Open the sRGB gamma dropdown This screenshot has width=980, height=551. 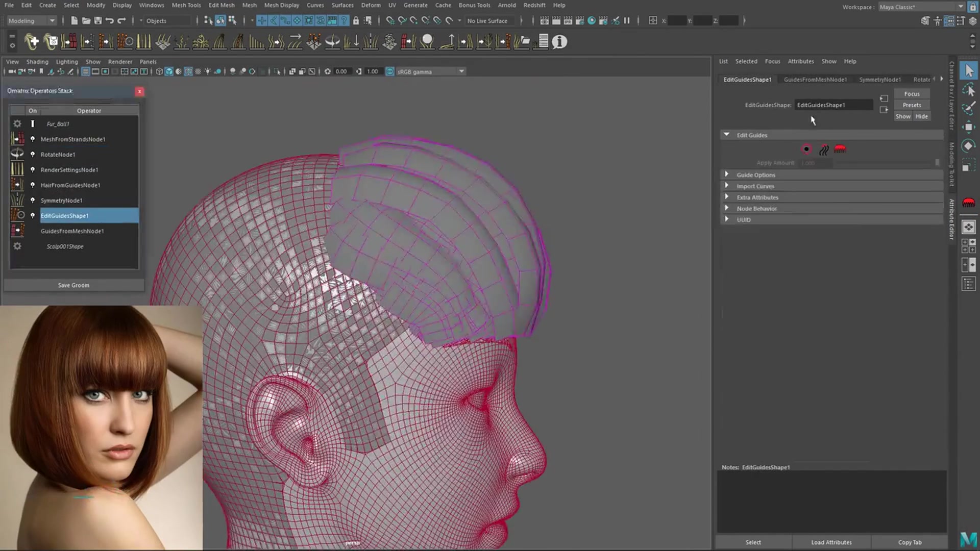click(461, 71)
